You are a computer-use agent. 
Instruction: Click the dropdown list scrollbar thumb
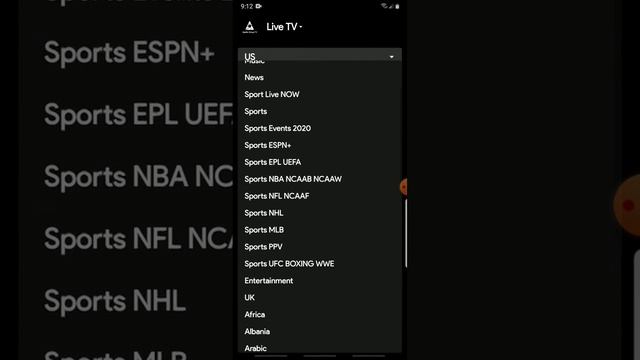pyautogui.click(x=406, y=233)
